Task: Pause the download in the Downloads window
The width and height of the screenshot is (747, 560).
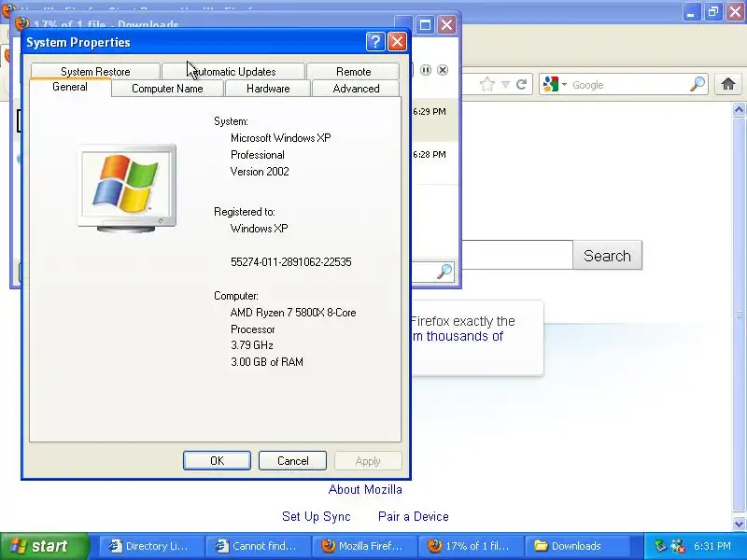Action: point(426,70)
